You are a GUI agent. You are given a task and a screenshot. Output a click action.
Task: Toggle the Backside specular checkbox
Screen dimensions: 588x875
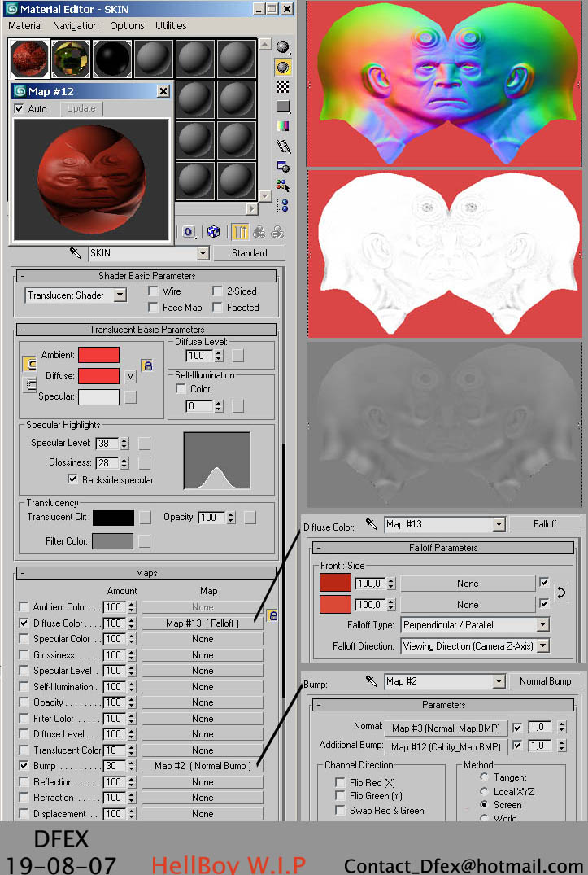tap(72, 479)
